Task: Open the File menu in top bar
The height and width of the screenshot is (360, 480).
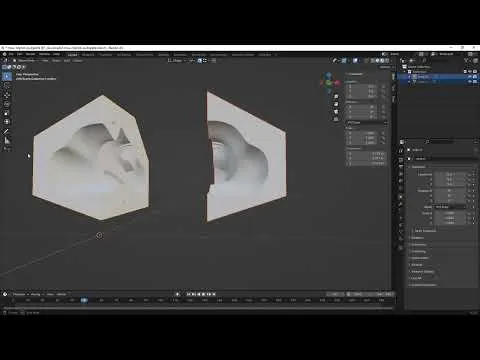Action: point(11,54)
